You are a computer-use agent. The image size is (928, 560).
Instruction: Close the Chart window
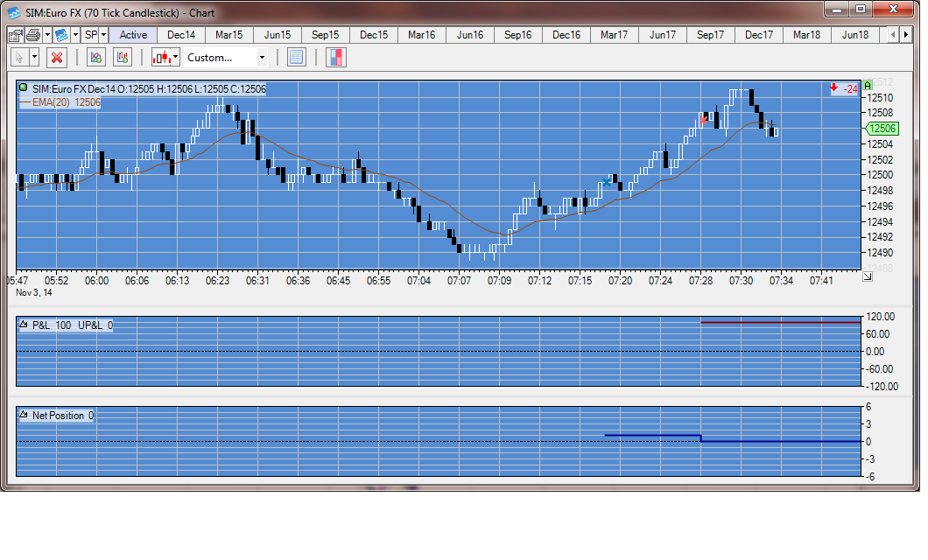pos(894,9)
